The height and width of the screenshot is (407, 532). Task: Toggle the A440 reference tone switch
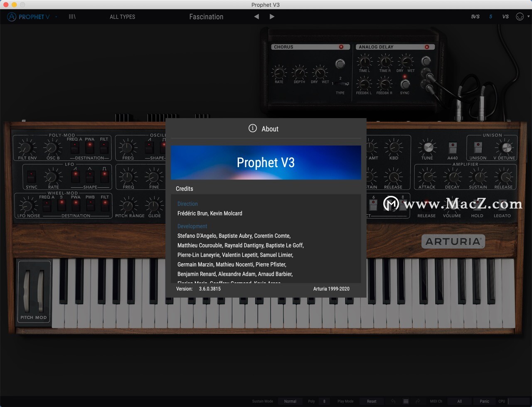click(x=453, y=148)
